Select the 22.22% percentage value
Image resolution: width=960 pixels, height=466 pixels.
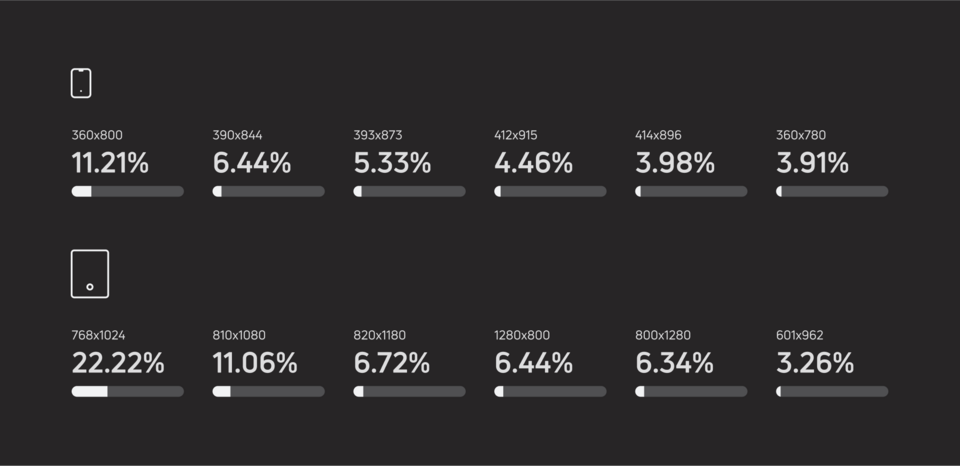(118, 363)
